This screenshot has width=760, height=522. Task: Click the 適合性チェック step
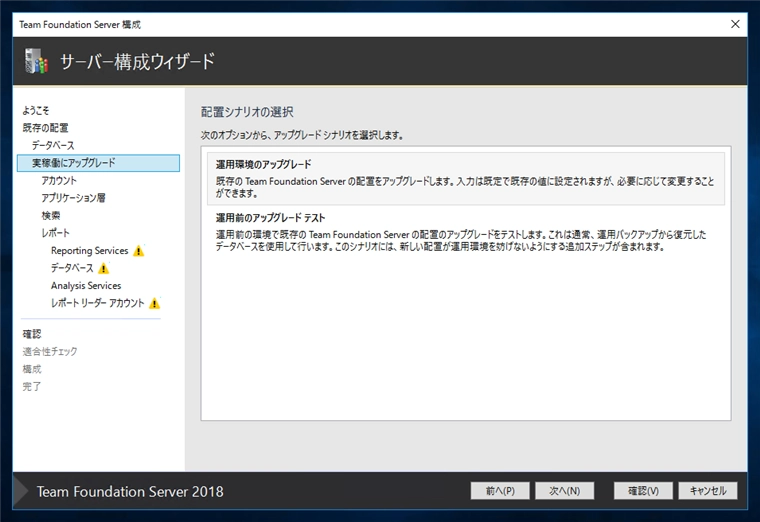[50, 351]
